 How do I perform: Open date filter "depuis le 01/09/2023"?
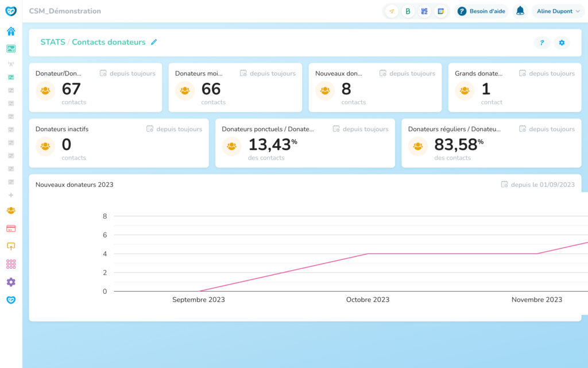pyautogui.click(x=538, y=185)
